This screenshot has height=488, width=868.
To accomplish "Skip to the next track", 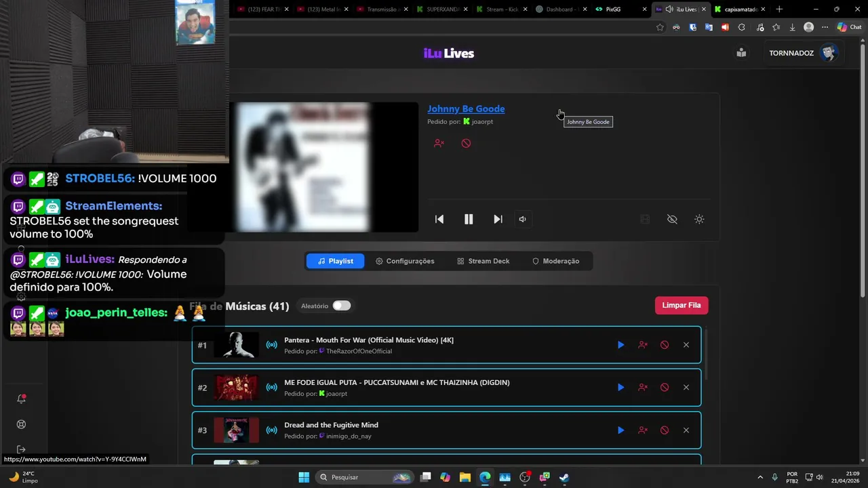I will [498, 219].
